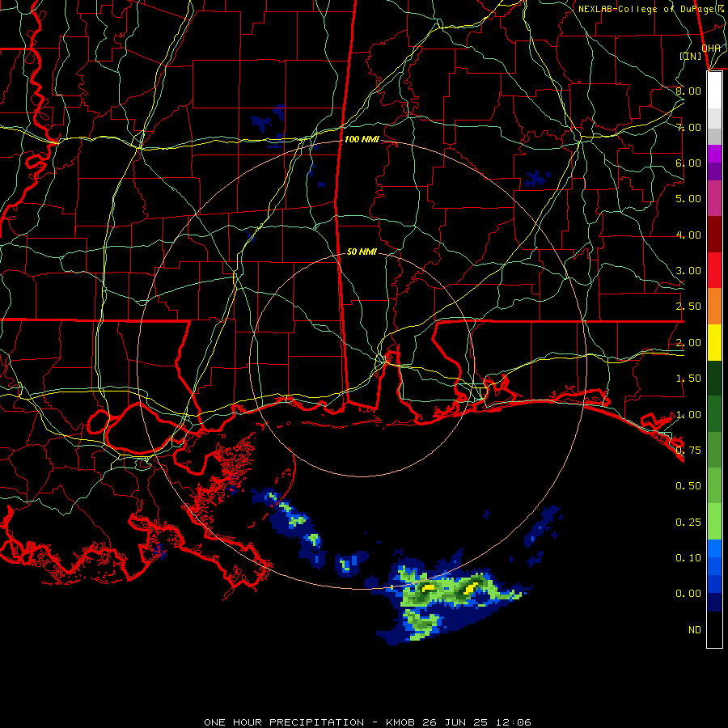Click the 2.50 legend value
The width and height of the screenshot is (728, 728).
click(688, 307)
